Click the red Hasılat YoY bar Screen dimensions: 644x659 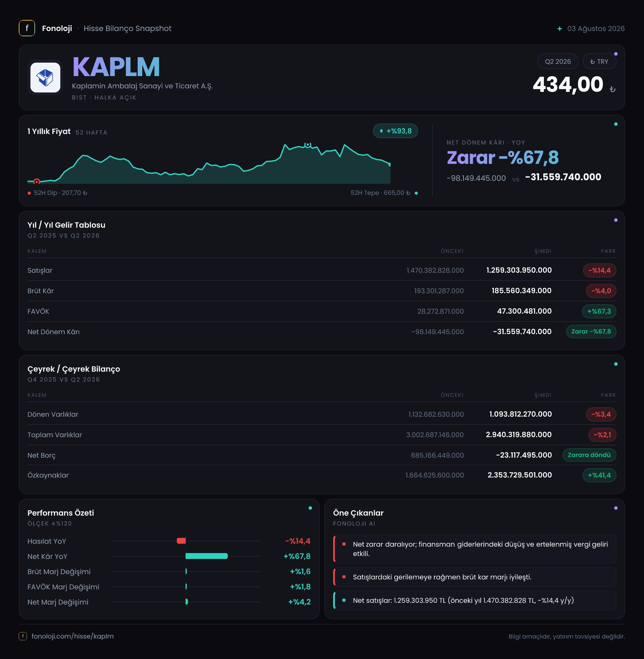pyautogui.click(x=181, y=541)
